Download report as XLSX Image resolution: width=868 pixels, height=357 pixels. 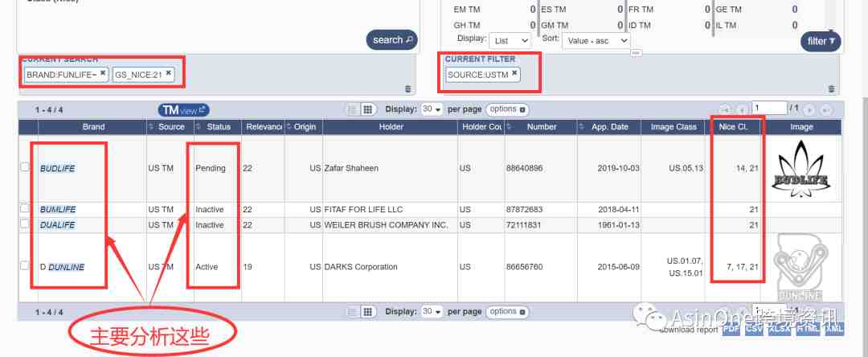[x=780, y=329]
